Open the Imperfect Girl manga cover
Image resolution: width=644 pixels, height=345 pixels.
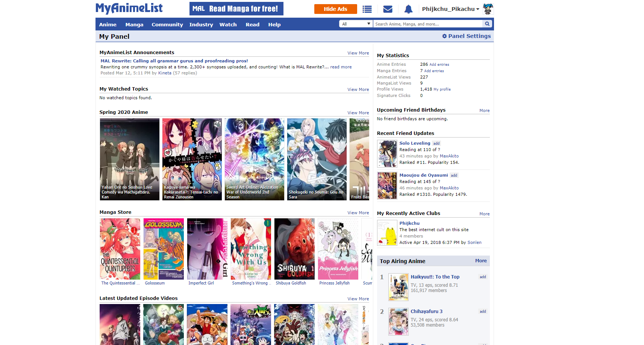pos(207,249)
